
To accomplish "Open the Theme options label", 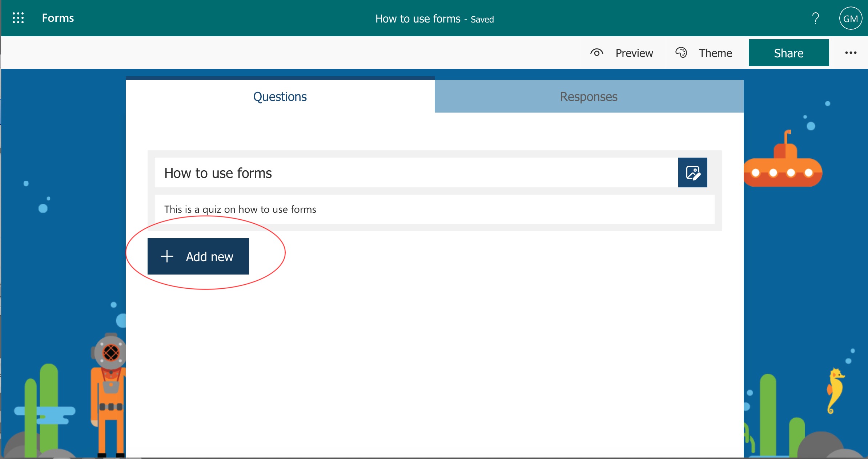I will tap(715, 53).
